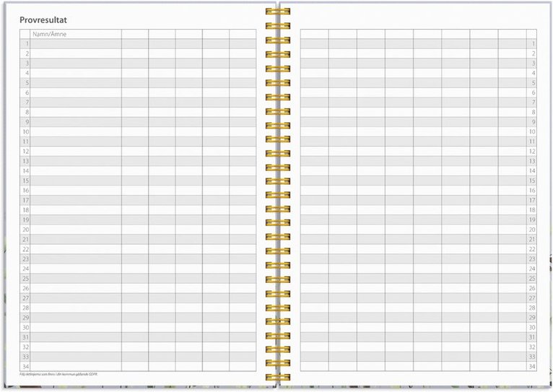
Task: Select the name cell in left row 25
Action: click(75, 278)
